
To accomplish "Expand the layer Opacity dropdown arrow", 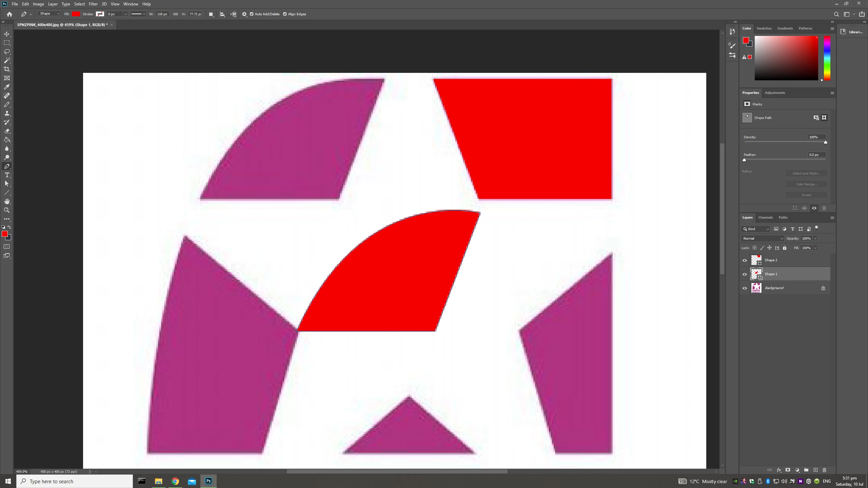I will pos(815,239).
